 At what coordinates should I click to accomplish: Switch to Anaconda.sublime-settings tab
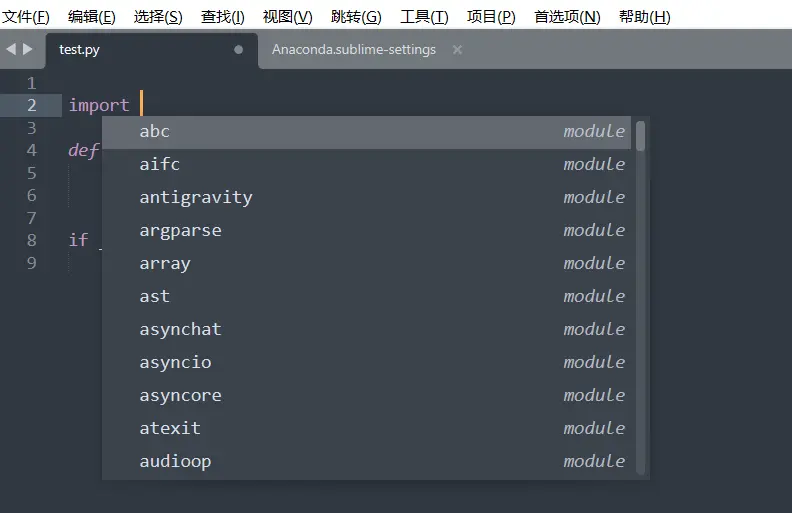click(x=354, y=49)
